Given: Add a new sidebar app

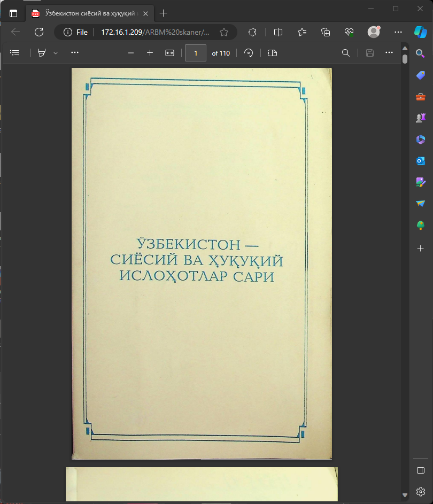Looking at the screenshot, I should [421, 248].
